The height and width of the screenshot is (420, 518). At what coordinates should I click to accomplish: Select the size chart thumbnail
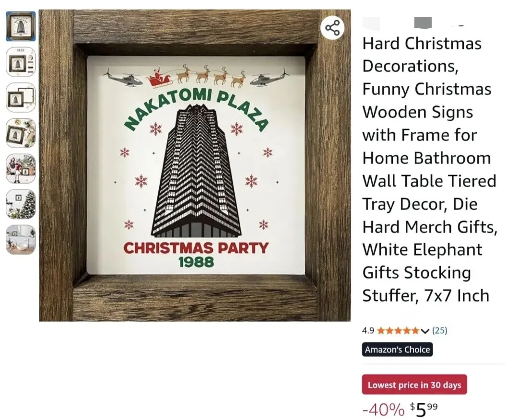point(21,62)
